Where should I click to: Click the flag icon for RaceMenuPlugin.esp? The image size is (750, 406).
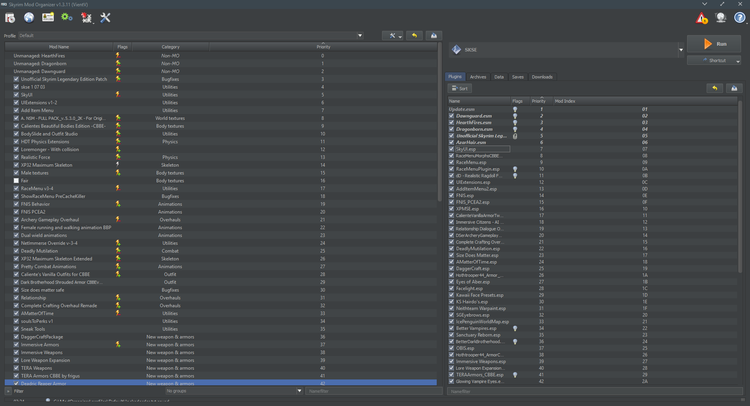(515, 169)
